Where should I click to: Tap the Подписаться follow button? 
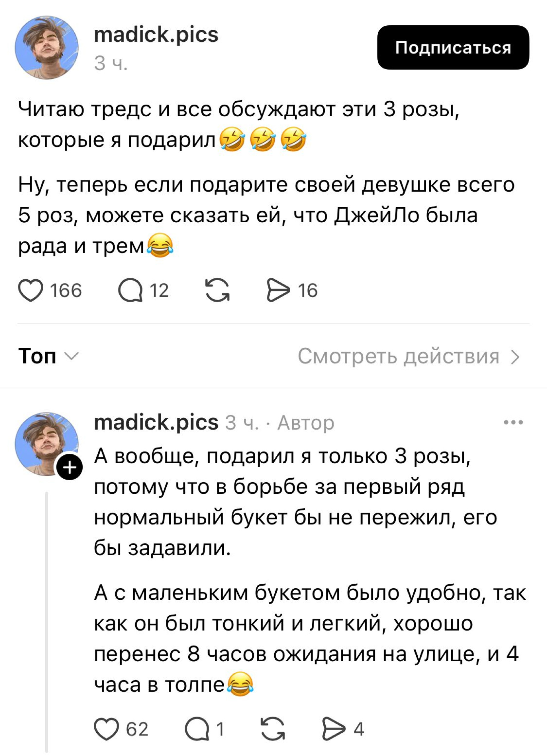pos(453,47)
